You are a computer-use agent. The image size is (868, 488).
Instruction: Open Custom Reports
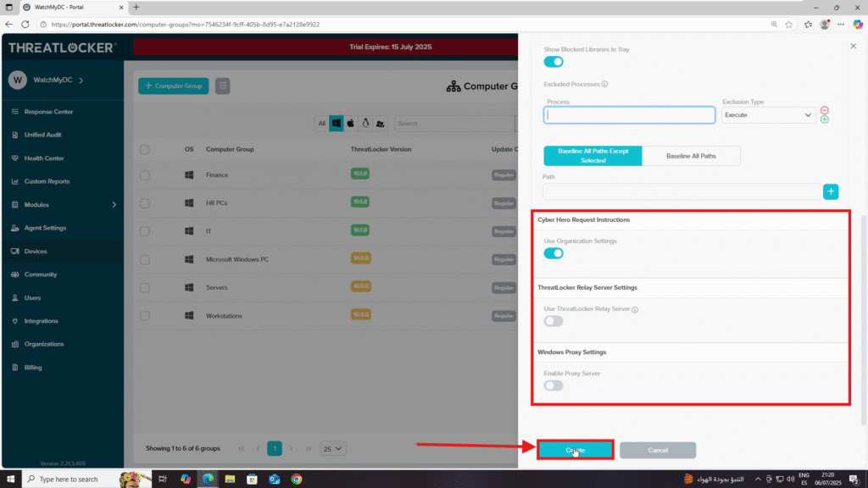[47, 181]
